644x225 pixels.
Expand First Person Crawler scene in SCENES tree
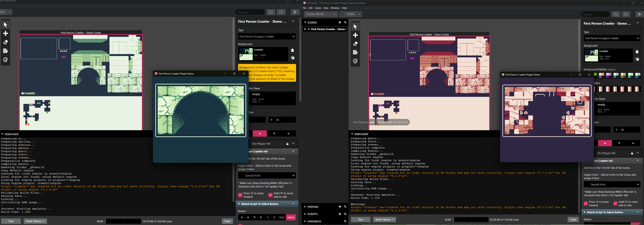pos(305,29)
